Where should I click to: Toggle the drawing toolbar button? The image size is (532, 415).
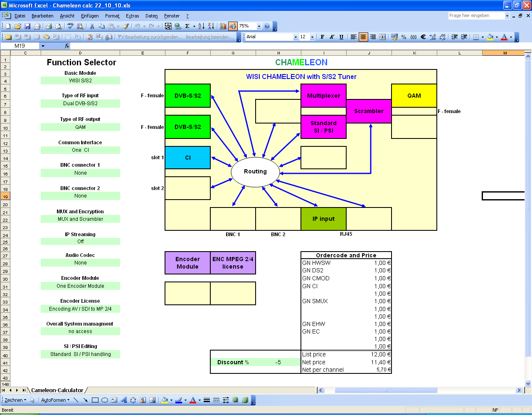(233, 26)
